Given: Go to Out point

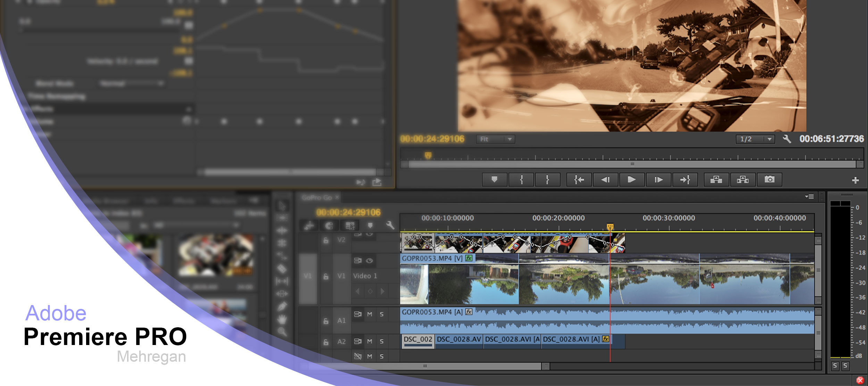Looking at the screenshot, I should (685, 180).
